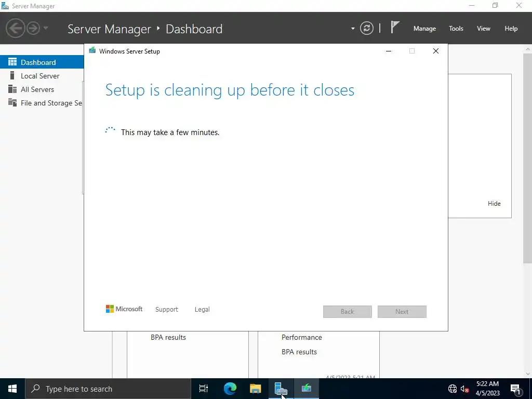Select Local Server in the sidebar
The image size is (532, 399).
[42, 76]
